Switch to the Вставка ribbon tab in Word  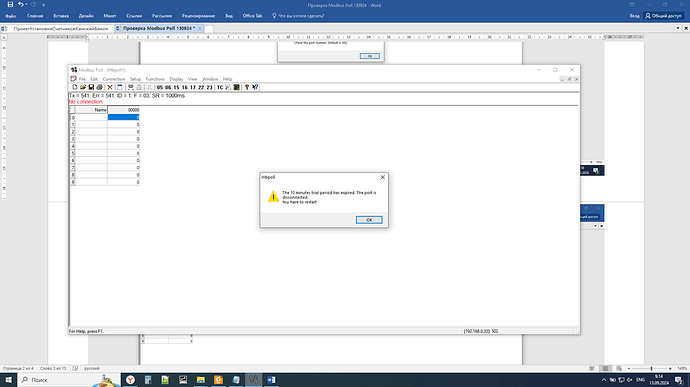click(61, 16)
